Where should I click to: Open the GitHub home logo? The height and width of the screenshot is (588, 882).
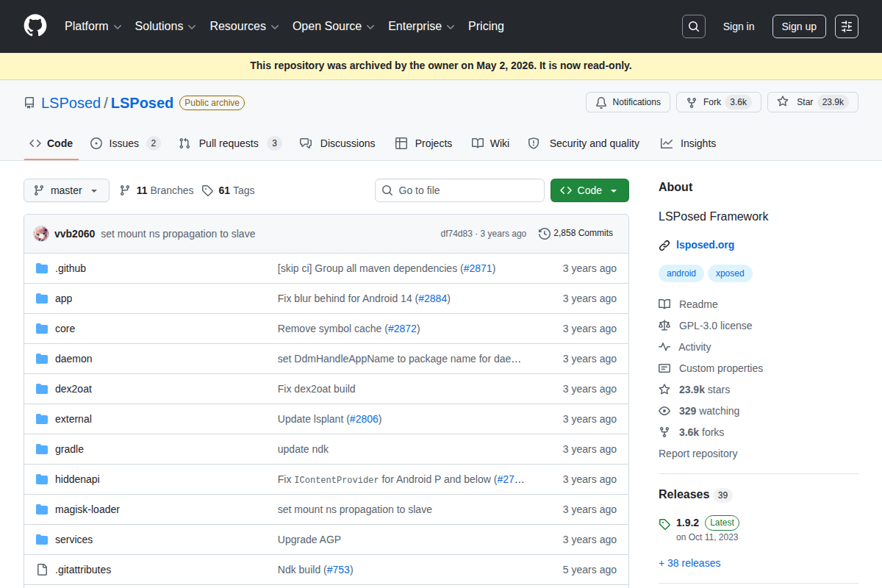[35, 26]
